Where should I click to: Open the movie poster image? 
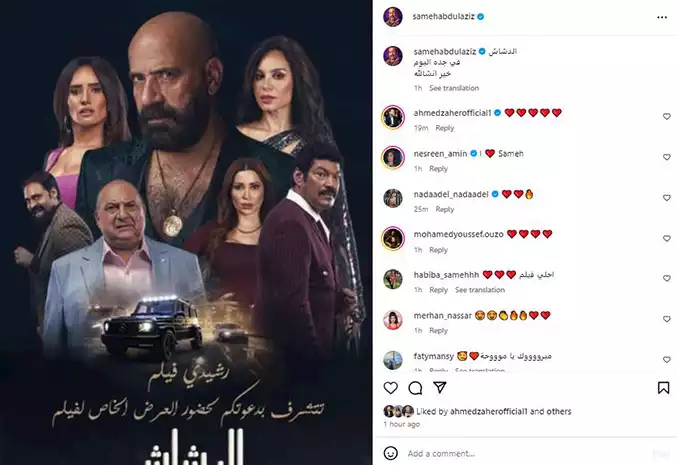pyautogui.click(x=186, y=232)
